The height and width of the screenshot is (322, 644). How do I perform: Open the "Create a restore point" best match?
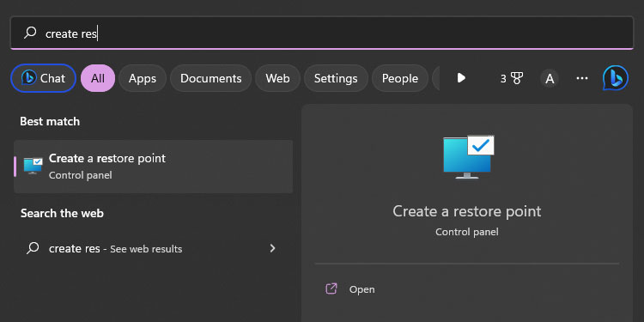click(x=153, y=167)
